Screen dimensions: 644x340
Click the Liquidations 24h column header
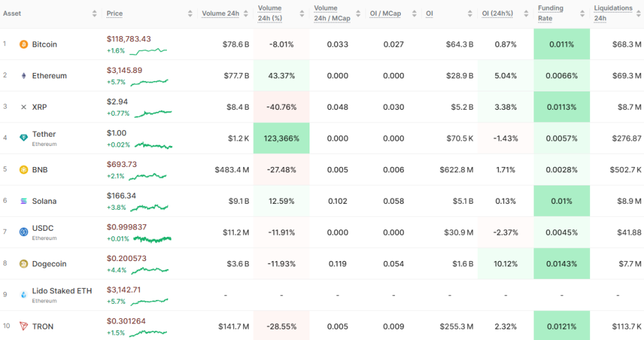tap(612, 13)
